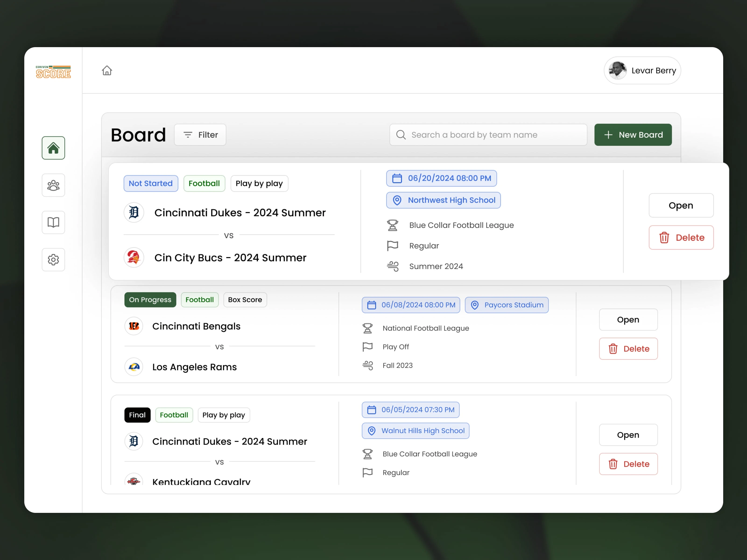Select the Home icon in the left sidebar
747x560 pixels.
click(x=53, y=148)
